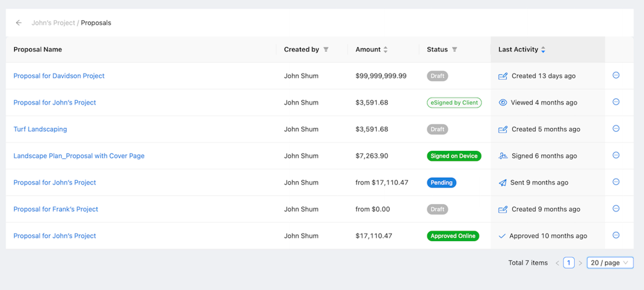This screenshot has width=644, height=290.
Task: Click the from $17,110.47 amount cell
Action: coord(382,182)
